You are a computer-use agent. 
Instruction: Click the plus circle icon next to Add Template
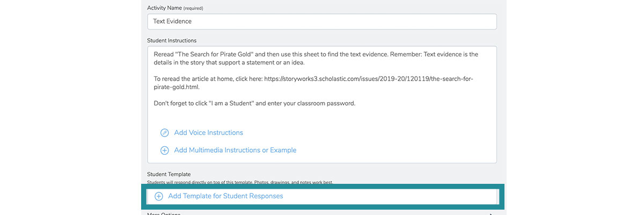click(158, 196)
